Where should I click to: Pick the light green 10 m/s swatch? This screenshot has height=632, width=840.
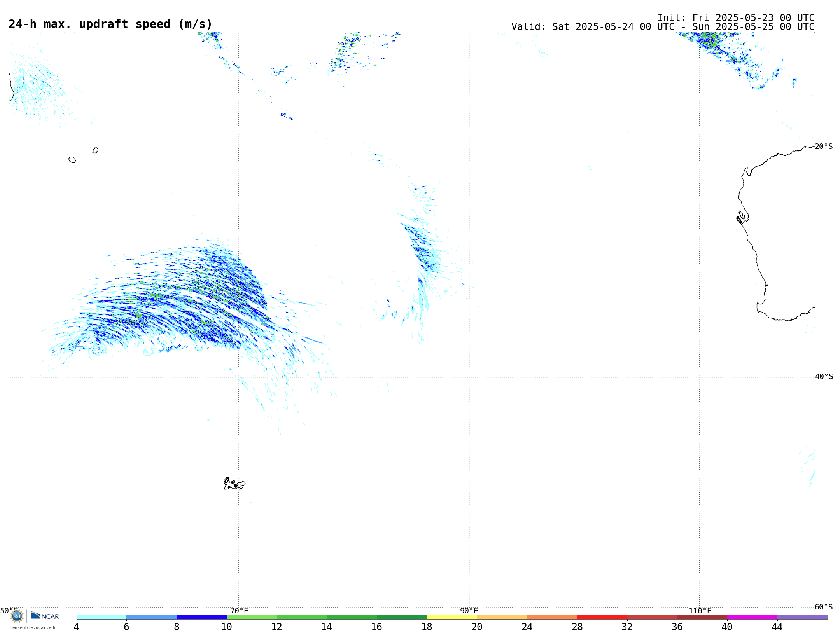point(252,617)
